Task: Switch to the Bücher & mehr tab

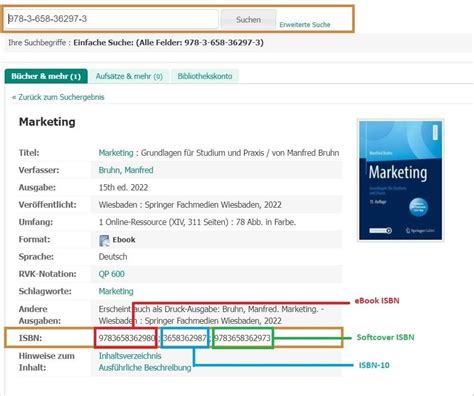Action: [x=46, y=76]
